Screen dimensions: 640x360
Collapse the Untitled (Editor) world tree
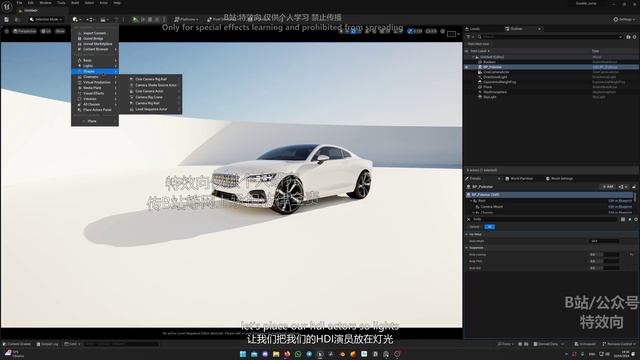(x=473, y=57)
